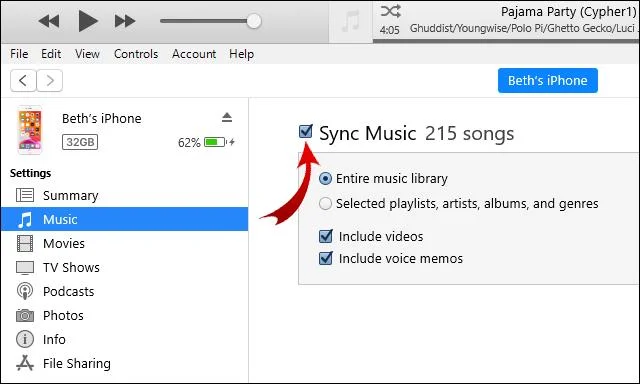
Task: Toggle the shuffle icon
Action: [390, 11]
